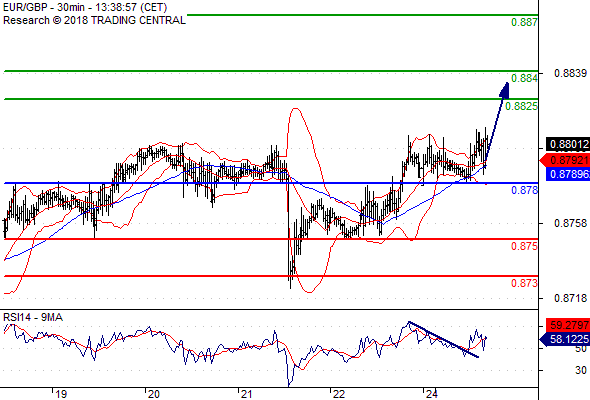Click the red 59.2797 RSI value tag

coord(568,325)
